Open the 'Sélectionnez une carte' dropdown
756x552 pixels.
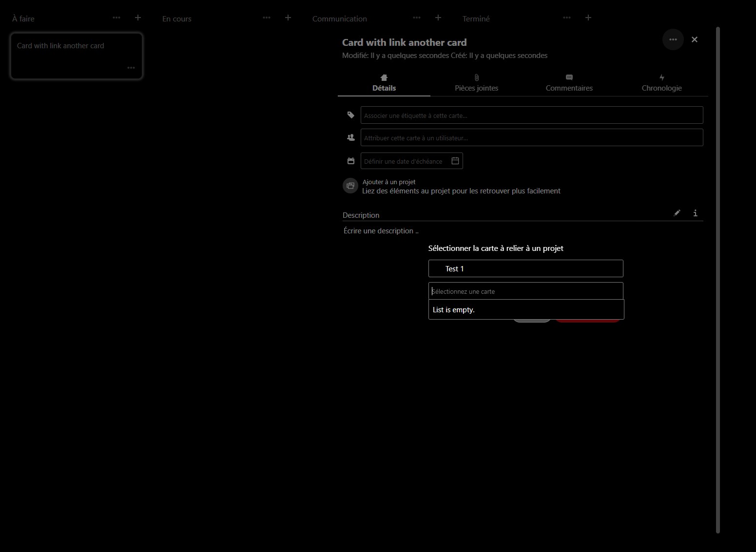pos(525,290)
